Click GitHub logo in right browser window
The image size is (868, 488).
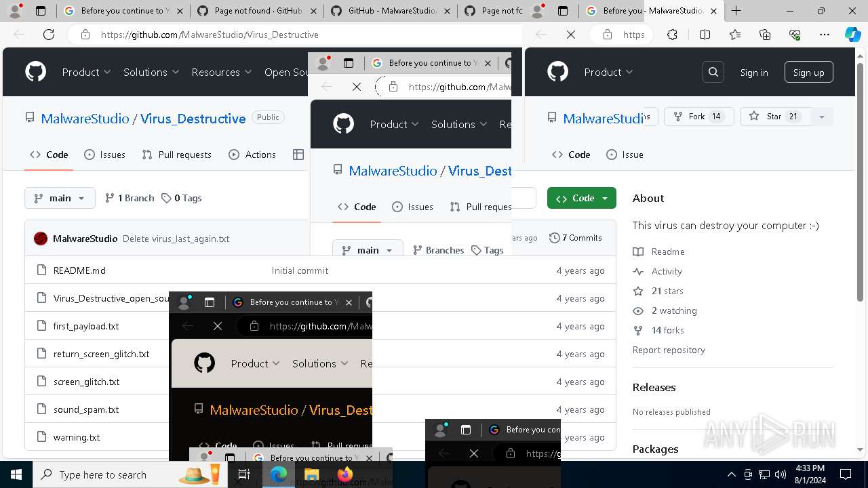557,72
